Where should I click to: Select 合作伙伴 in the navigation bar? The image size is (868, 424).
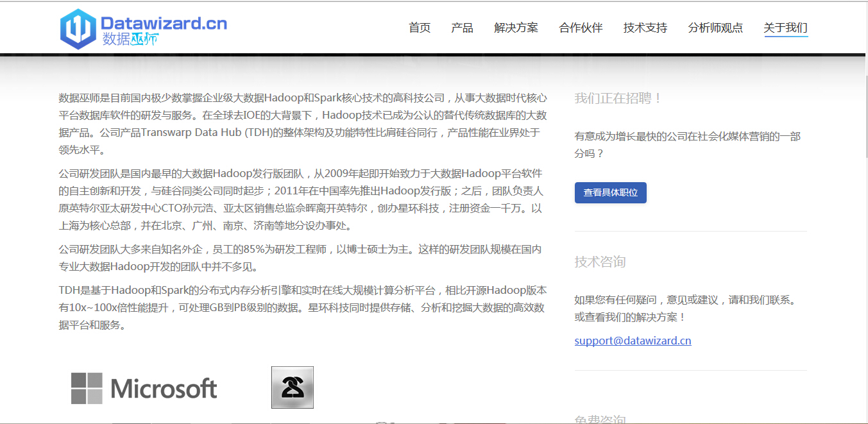pyautogui.click(x=581, y=28)
